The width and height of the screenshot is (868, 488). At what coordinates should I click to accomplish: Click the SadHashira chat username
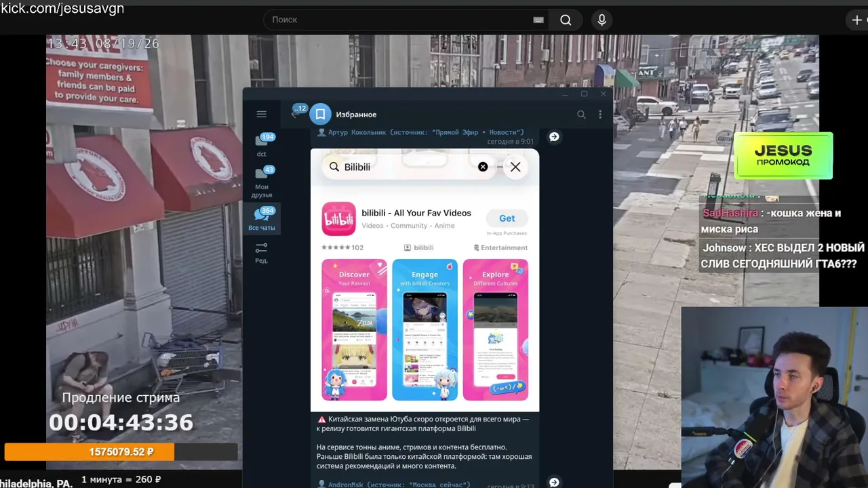[730, 213]
